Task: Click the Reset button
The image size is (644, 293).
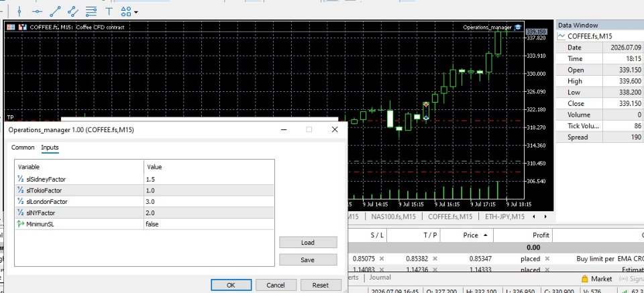Action: tap(321, 285)
